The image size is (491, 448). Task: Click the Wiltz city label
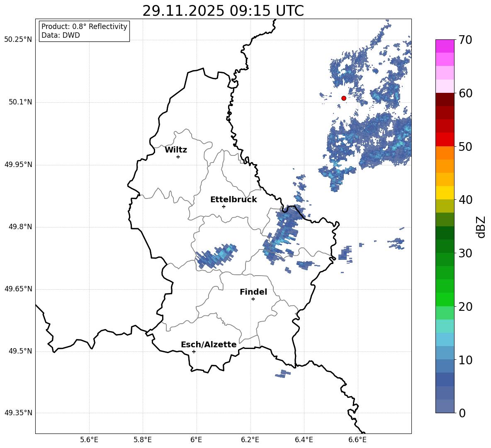[x=176, y=150]
